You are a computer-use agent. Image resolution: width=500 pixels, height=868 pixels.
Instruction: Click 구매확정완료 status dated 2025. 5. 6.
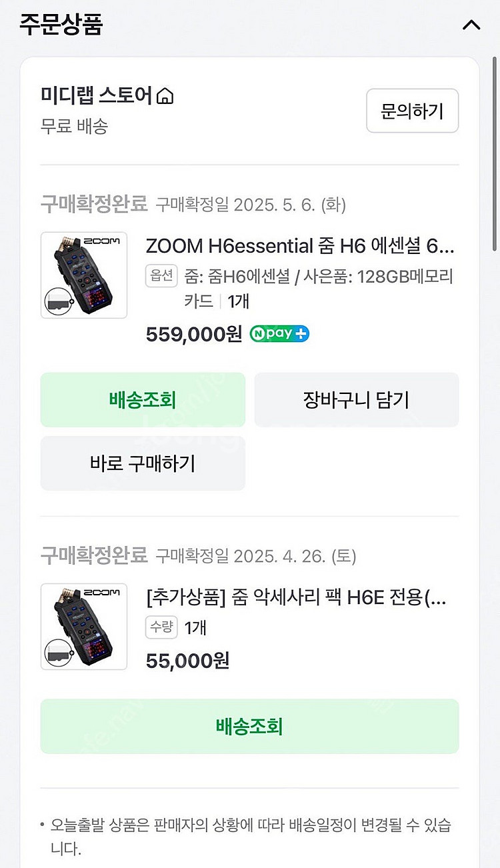pyautogui.click(x=93, y=203)
